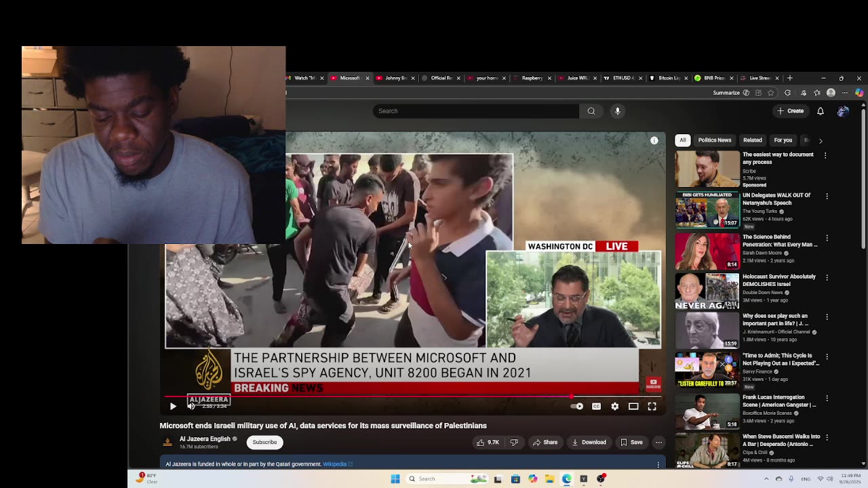The width and height of the screenshot is (868, 488).
Task: Open the weather widget showing 80°F
Action: 145,479
